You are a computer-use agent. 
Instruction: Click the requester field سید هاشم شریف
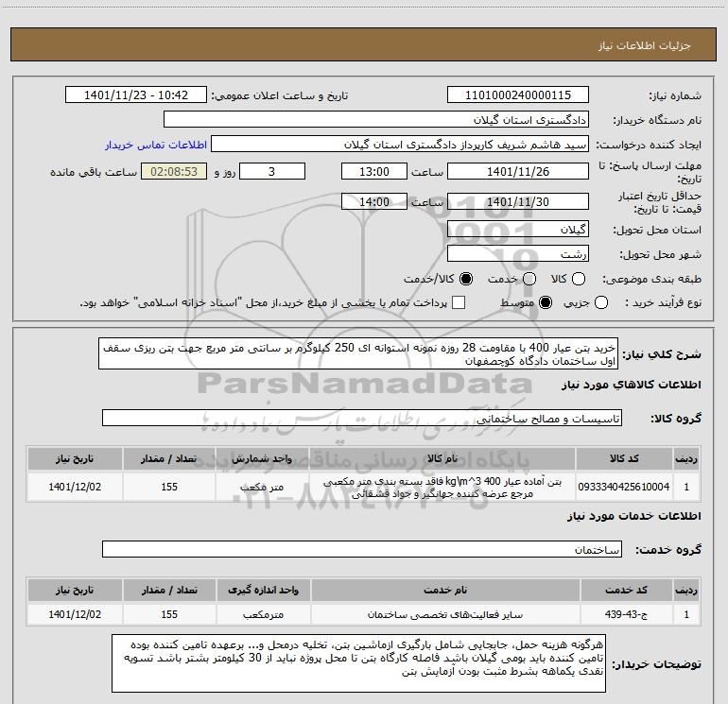coord(400,145)
